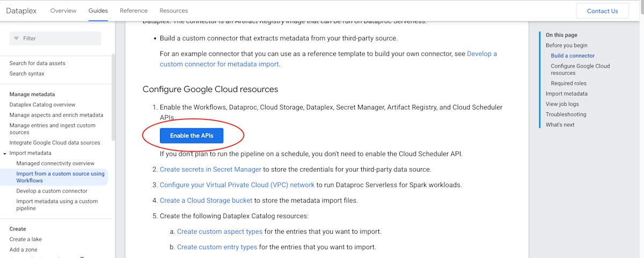Select Develop a custom connector in sidebar
This screenshot has height=258, width=644.
pyautogui.click(x=52, y=191)
